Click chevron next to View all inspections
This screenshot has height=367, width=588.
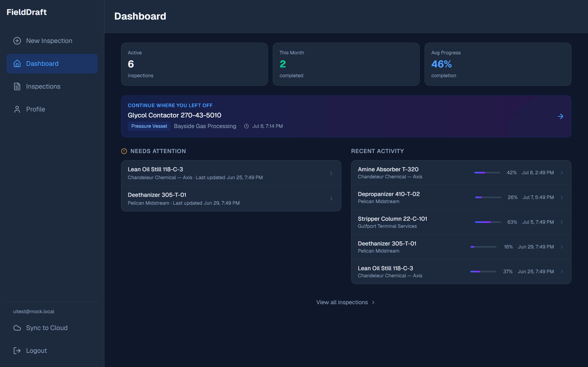tap(373, 302)
